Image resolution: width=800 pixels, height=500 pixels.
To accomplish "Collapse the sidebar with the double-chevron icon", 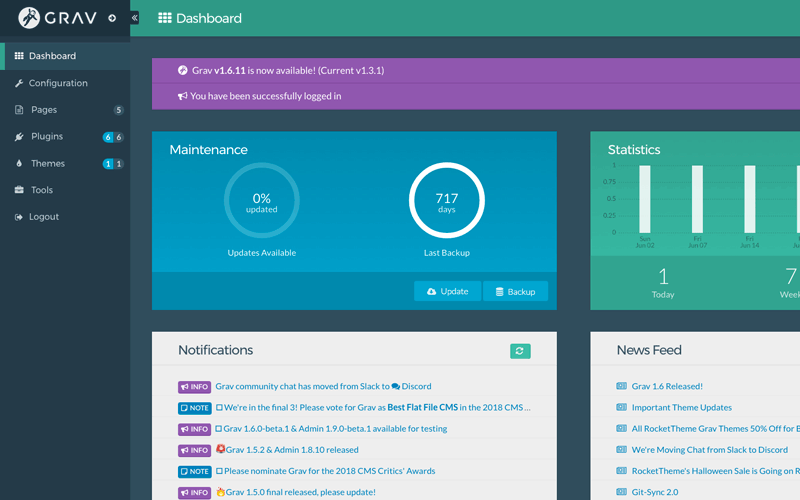I will click(135, 18).
